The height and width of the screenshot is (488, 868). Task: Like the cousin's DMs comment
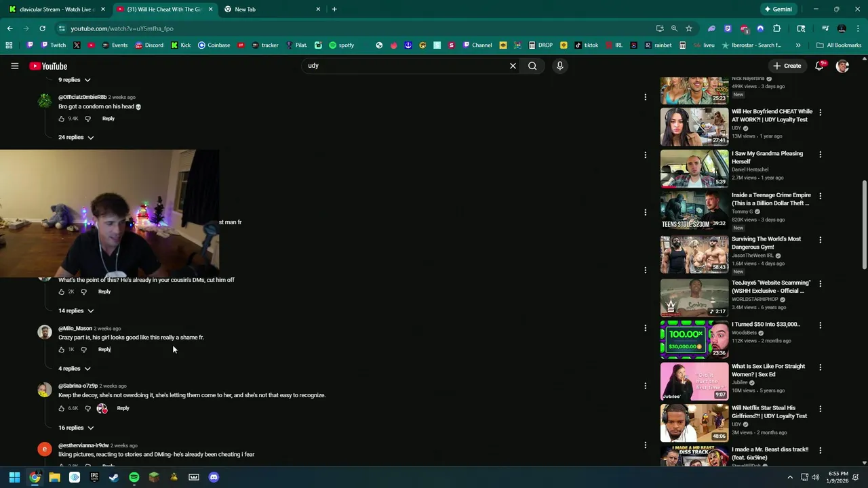point(62,291)
